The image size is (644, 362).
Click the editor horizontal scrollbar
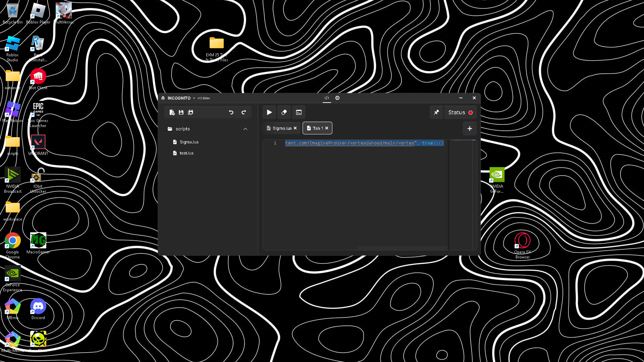click(x=402, y=248)
